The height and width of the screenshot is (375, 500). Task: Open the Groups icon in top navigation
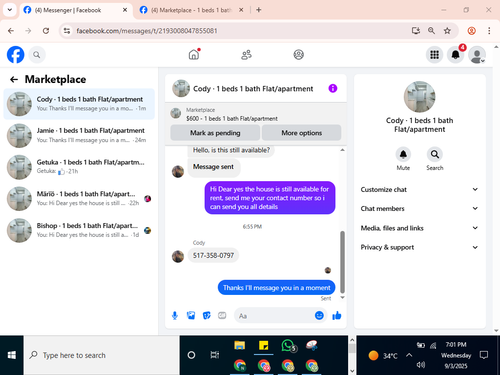[298, 54]
